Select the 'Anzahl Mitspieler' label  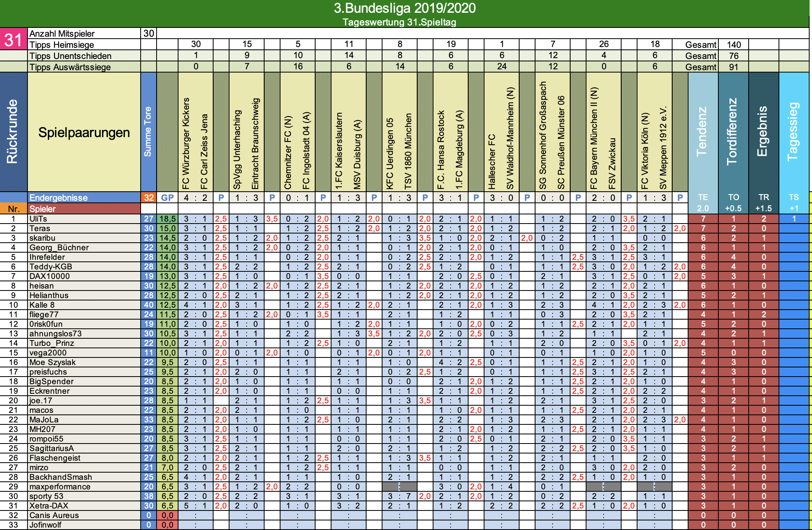pos(62,33)
